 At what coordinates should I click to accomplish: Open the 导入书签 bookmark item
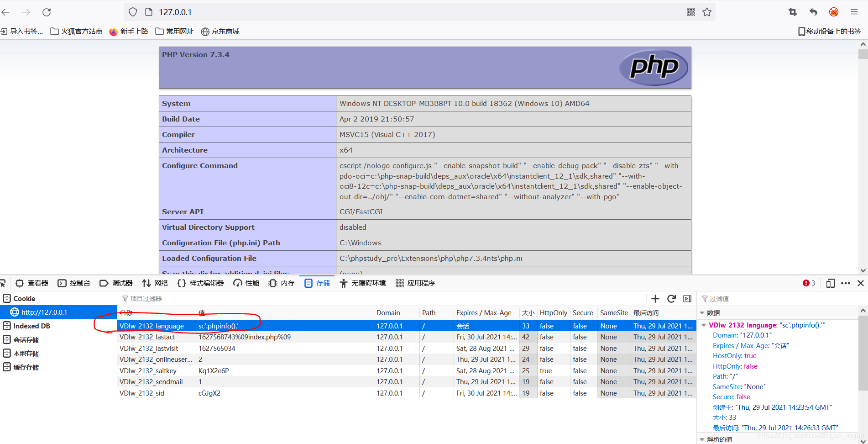pos(22,32)
